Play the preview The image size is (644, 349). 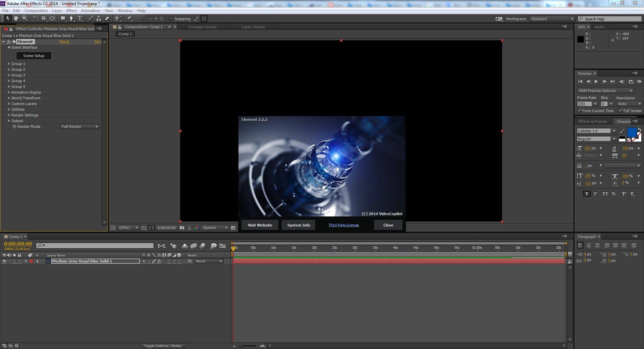(x=596, y=82)
